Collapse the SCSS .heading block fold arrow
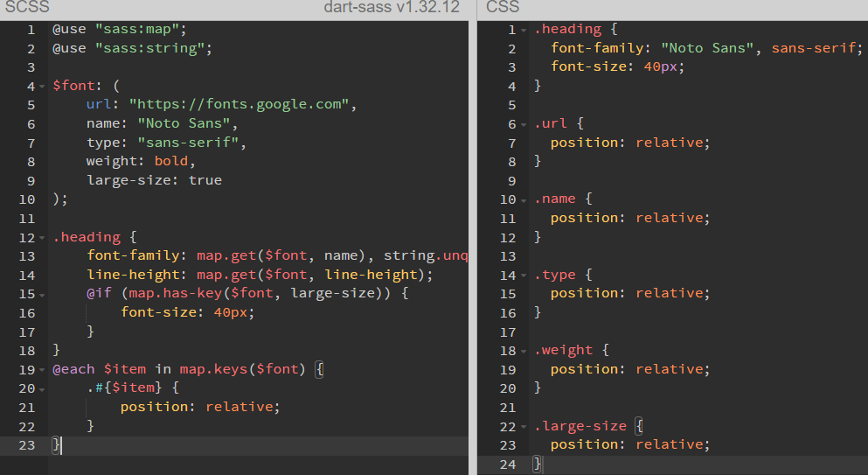Viewport: 868px width, 475px height. 42,238
